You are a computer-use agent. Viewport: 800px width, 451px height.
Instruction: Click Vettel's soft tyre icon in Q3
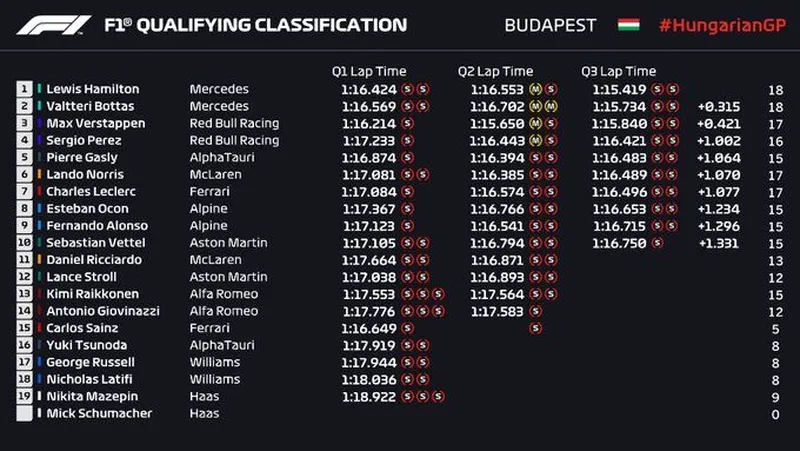pyautogui.click(x=657, y=243)
